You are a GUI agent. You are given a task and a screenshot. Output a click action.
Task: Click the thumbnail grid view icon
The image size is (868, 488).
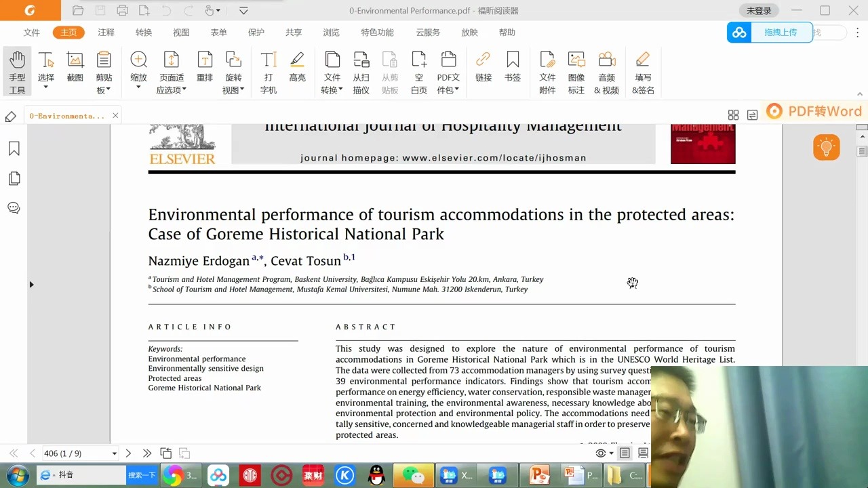pos(733,115)
